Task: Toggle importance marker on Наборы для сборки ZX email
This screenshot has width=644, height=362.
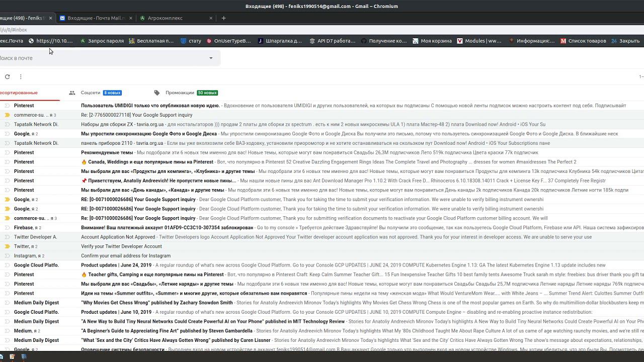Action: (7, 125)
